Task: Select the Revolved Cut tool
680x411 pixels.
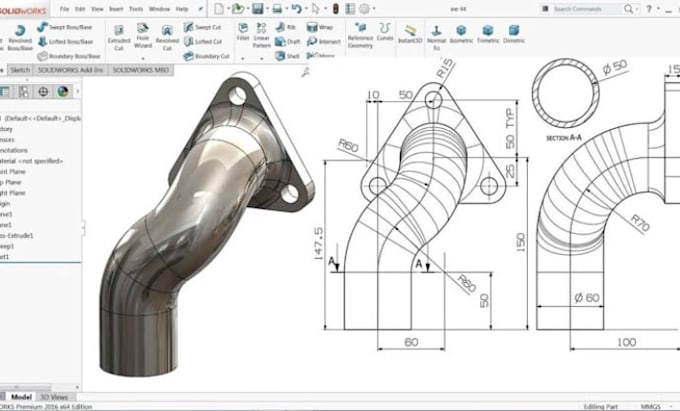Action: pyautogui.click(x=167, y=38)
